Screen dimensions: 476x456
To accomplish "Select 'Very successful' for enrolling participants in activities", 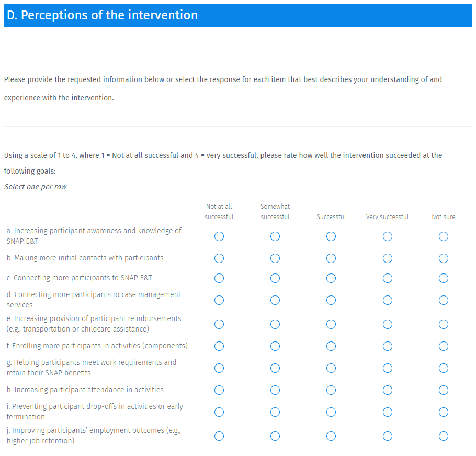I will pos(388,346).
